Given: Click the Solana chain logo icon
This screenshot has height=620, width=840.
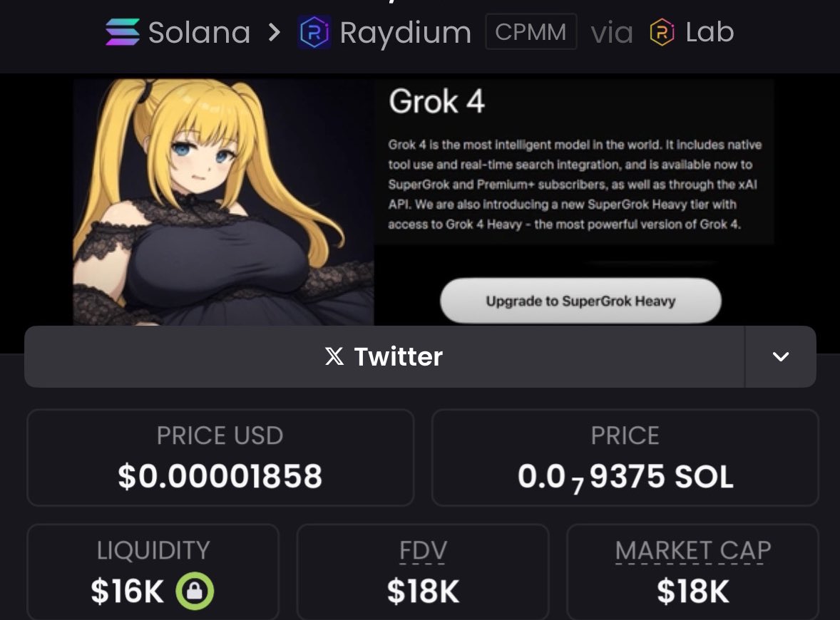Looking at the screenshot, I should [x=123, y=32].
